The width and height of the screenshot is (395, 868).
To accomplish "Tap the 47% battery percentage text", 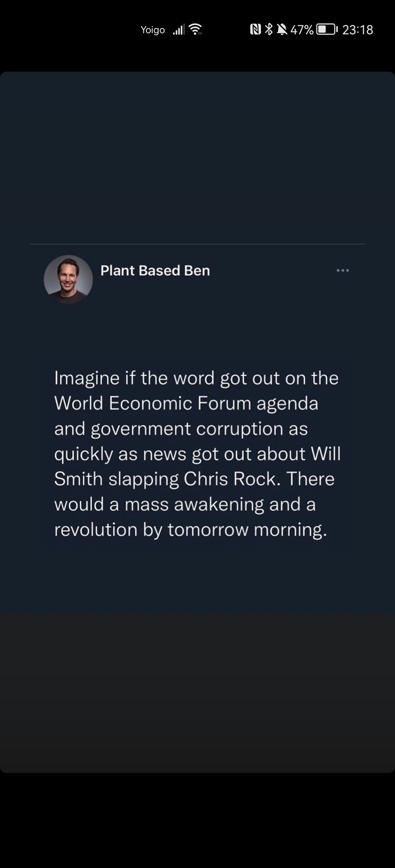I will click(302, 30).
